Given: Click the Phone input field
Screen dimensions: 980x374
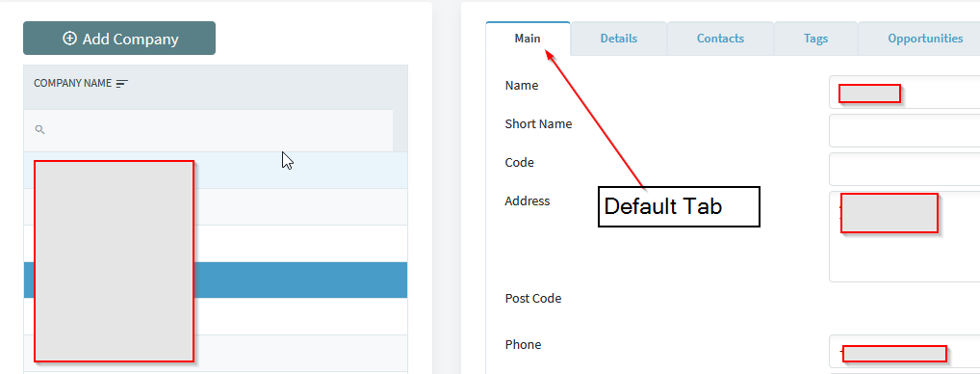Looking at the screenshot, I should (x=904, y=352).
